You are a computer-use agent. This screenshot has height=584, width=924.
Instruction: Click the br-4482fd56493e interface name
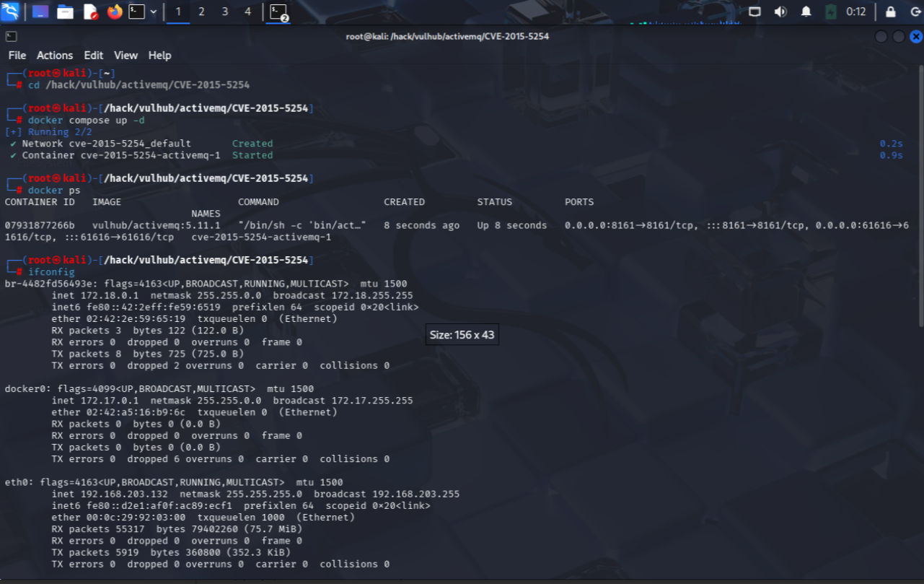pyautogui.click(x=48, y=284)
